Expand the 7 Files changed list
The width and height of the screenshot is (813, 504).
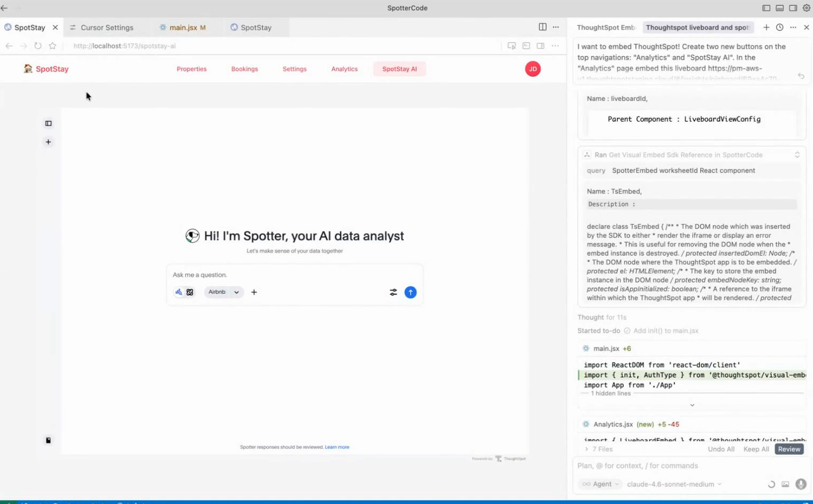[599, 449]
